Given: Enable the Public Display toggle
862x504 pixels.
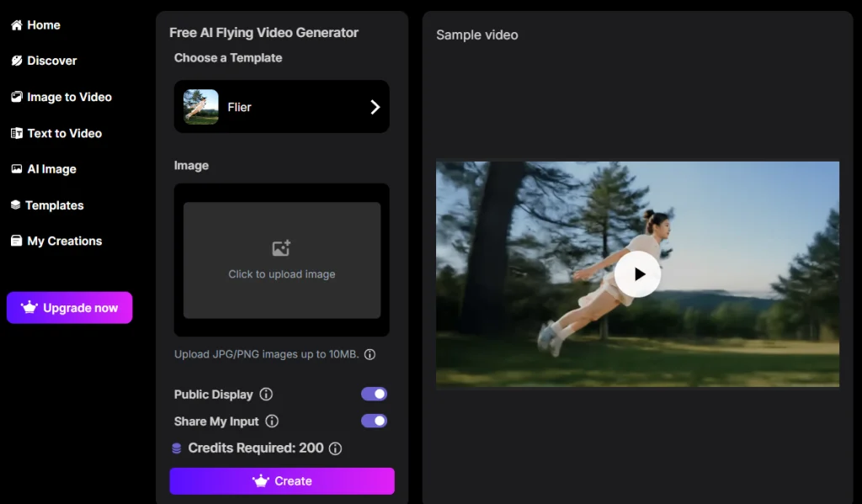Looking at the screenshot, I should pos(374,394).
